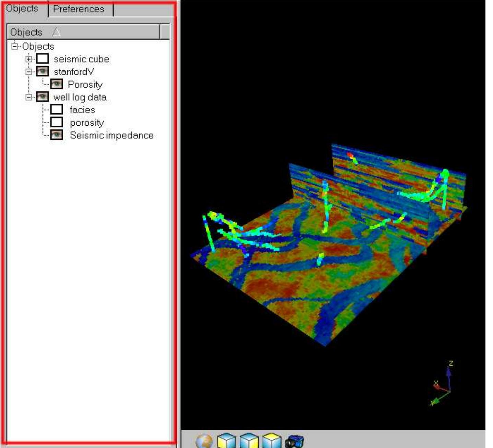The image size is (493, 448).
Task: Enable the facies checkbox
Action: tap(57, 110)
